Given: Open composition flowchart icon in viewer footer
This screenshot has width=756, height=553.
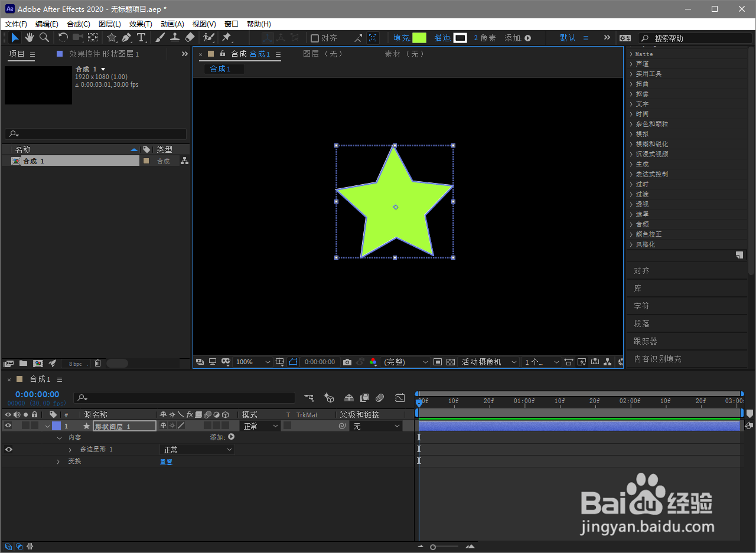Looking at the screenshot, I should [607, 362].
